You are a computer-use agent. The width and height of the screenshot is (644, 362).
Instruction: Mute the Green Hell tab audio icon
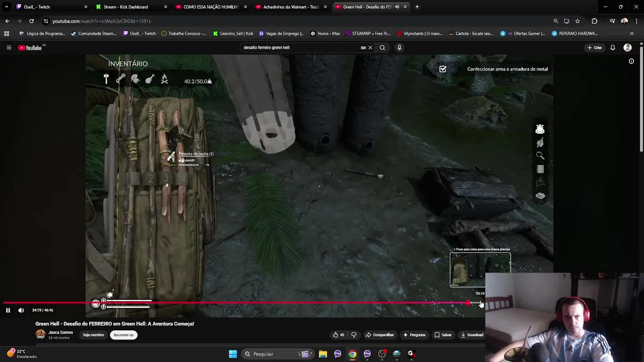coord(397,7)
